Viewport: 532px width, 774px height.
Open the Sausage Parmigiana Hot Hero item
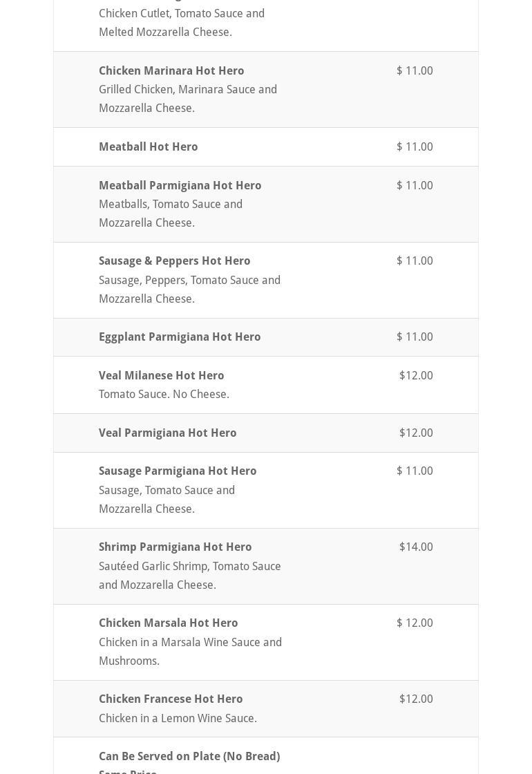pyautogui.click(x=178, y=471)
